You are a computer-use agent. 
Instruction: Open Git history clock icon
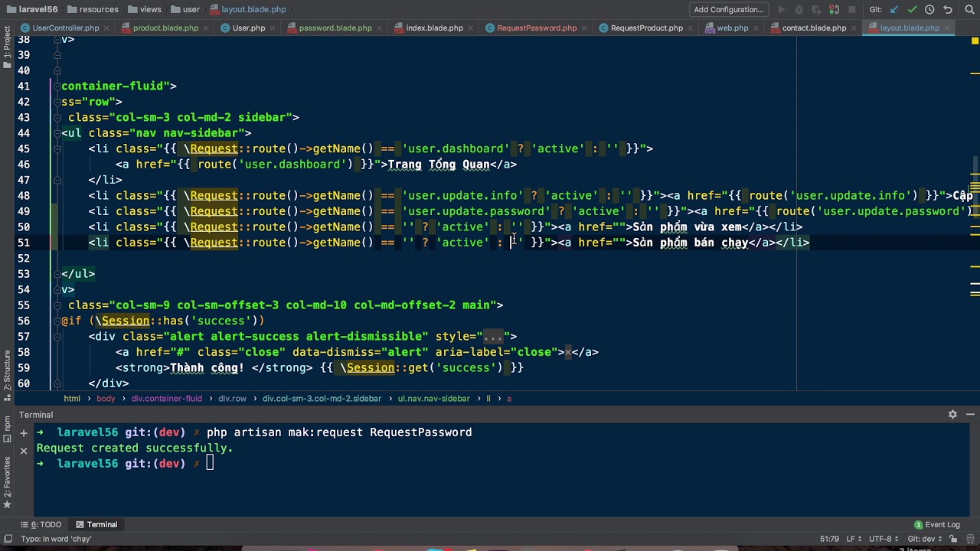[x=929, y=10]
